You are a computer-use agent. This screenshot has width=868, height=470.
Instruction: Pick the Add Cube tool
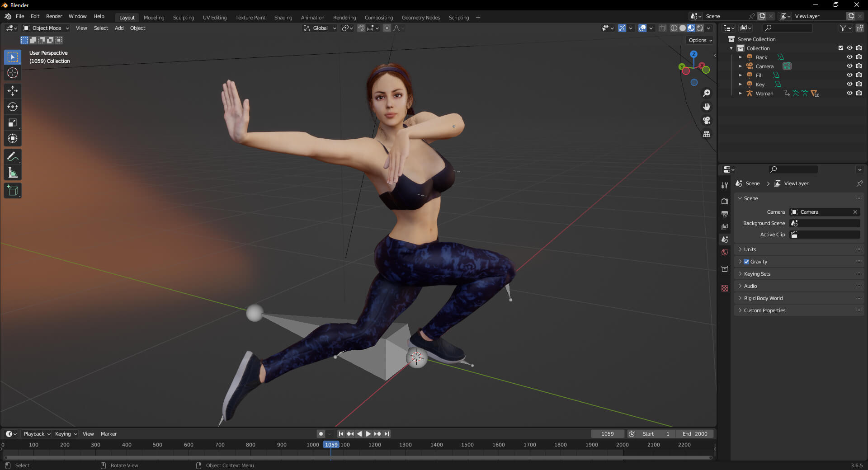13,190
